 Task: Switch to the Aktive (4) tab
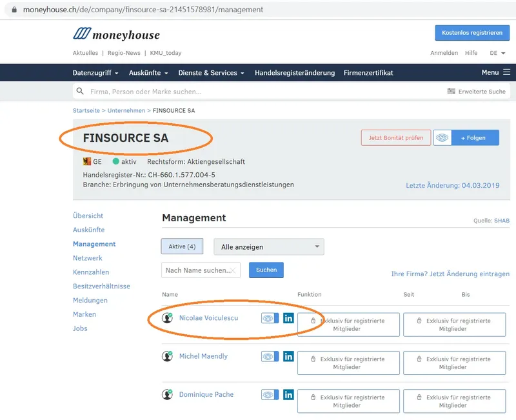[182, 246]
